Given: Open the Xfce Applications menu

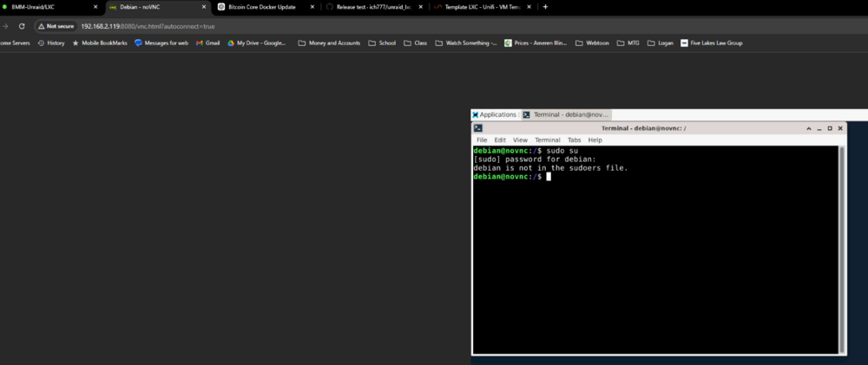Looking at the screenshot, I should (495, 114).
